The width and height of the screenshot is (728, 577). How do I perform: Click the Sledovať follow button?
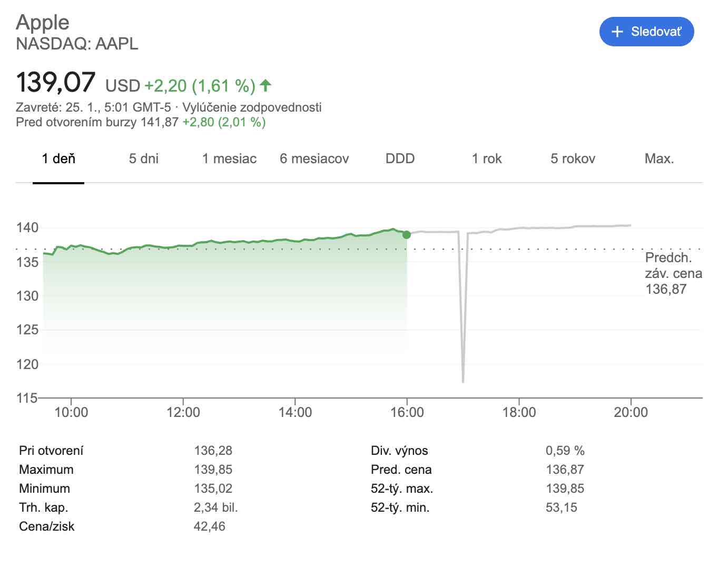click(646, 32)
